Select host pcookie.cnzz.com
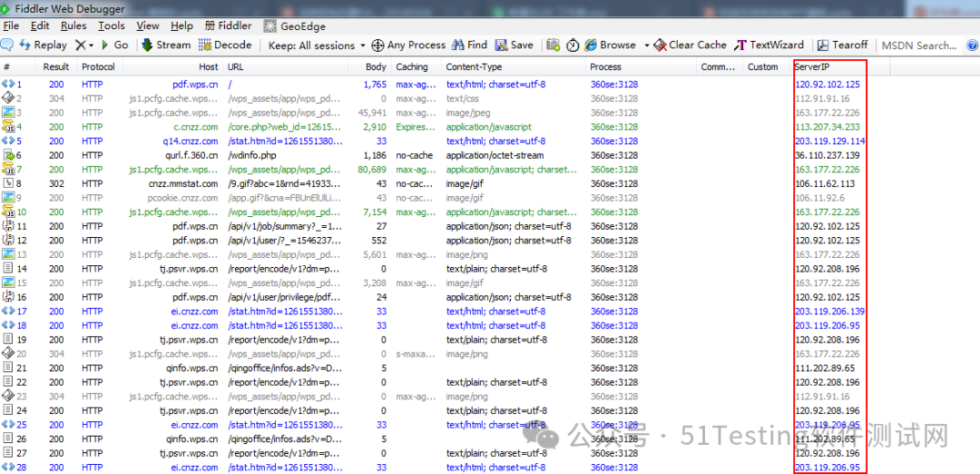The image size is (980, 474). (182, 198)
